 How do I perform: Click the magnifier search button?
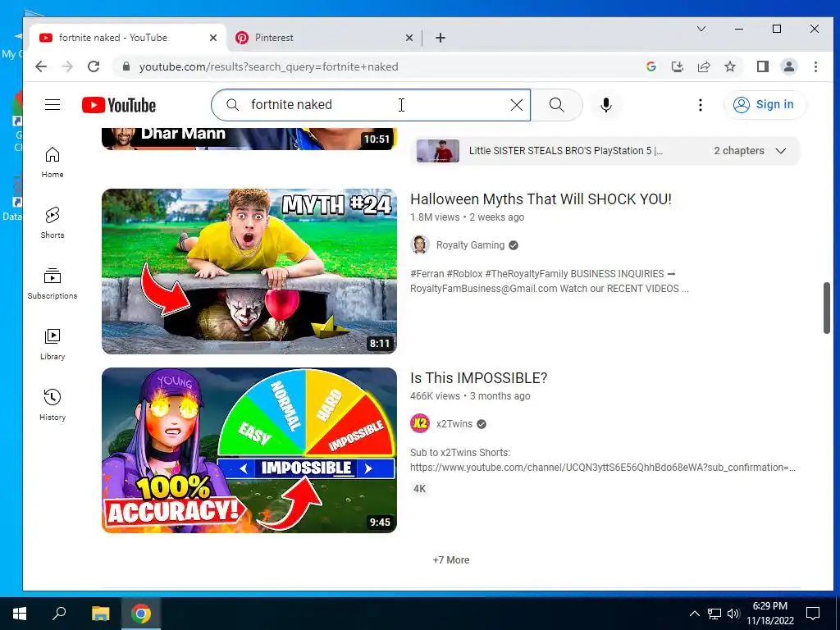(x=557, y=105)
